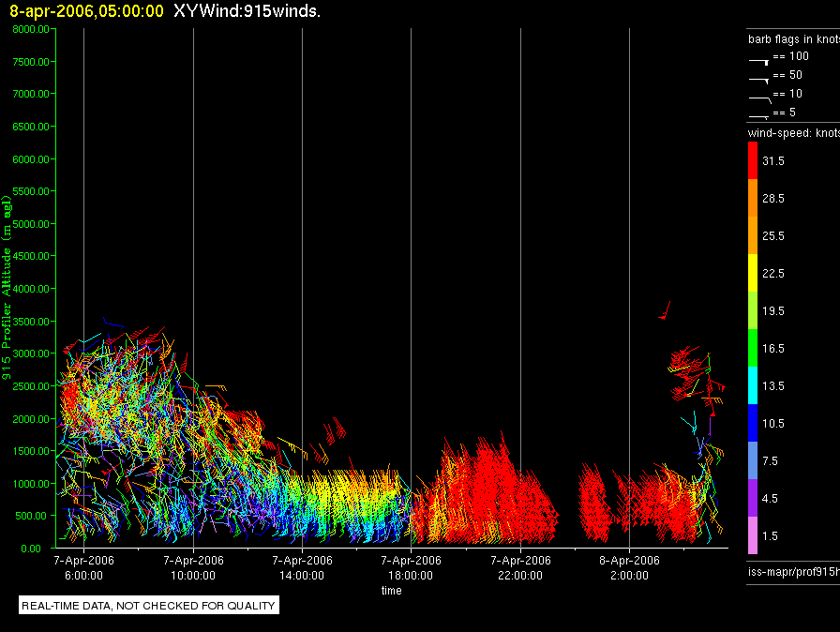Viewport: 840px width, 632px height.
Task: Select the red 31.5 knots color swatch
Action: point(753,160)
